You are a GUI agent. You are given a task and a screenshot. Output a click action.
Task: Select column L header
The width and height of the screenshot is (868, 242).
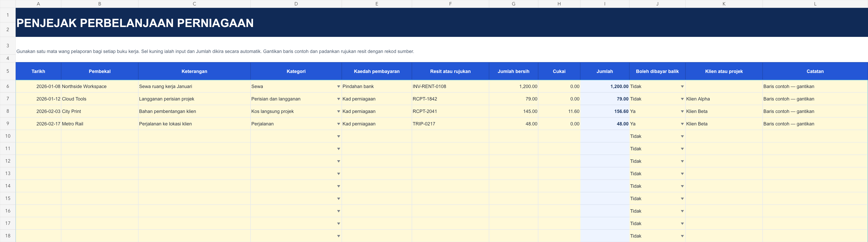coord(815,4)
